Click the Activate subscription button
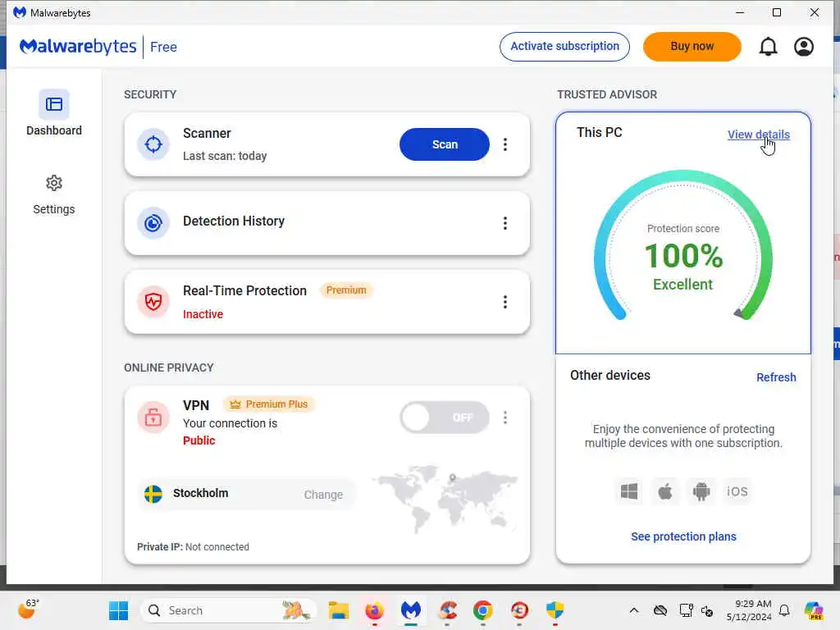Screen dimensions: 840x630 point(564,47)
